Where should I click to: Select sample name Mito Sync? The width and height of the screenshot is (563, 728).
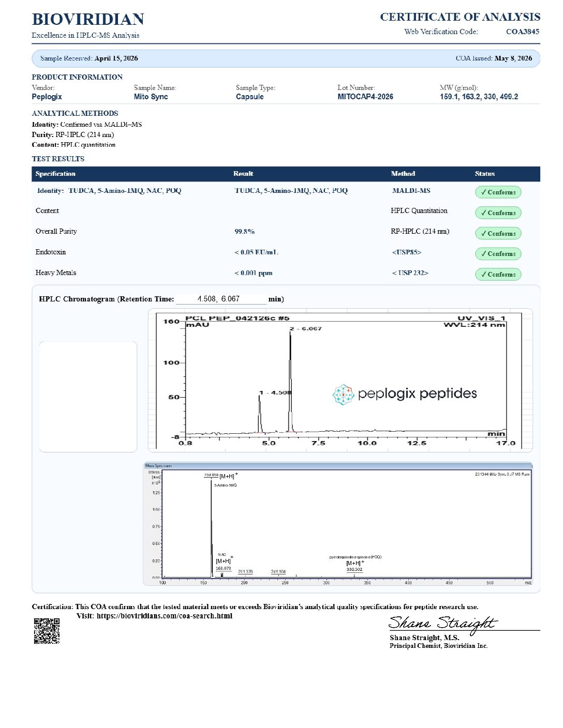[151, 97]
